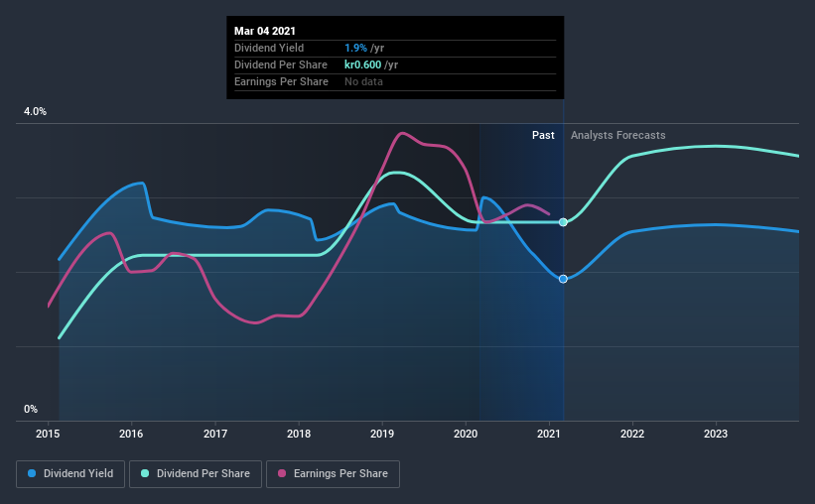The width and height of the screenshot is (815, 504).
Task: Click the Past region label
Action: (543, 135)
